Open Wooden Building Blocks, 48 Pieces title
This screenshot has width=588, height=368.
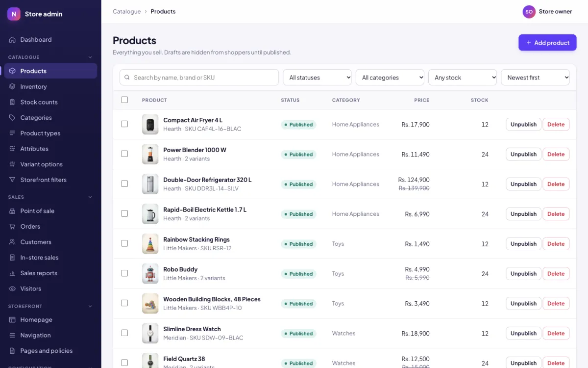(212, 299)
